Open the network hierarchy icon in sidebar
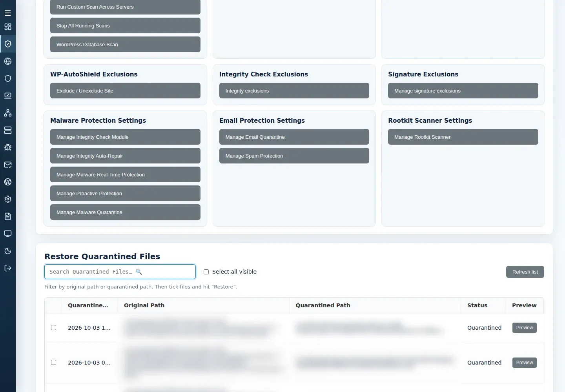 tap(8, 113)
